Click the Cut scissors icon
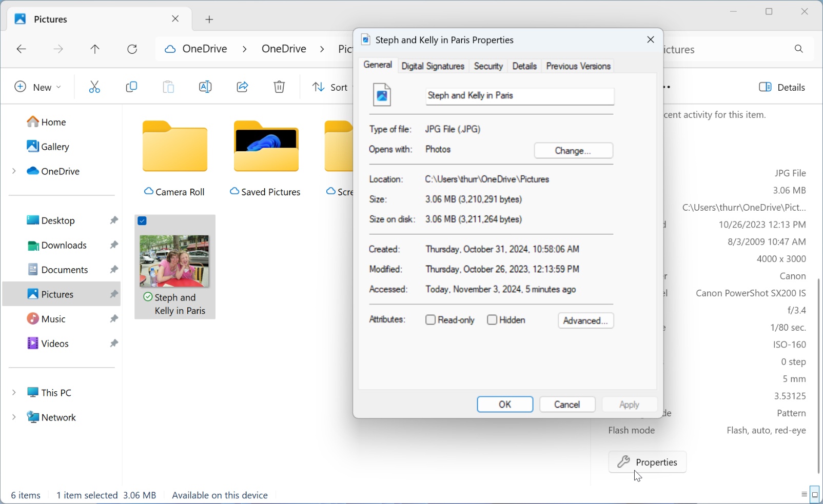823x504 pixels. click(94, 87)
